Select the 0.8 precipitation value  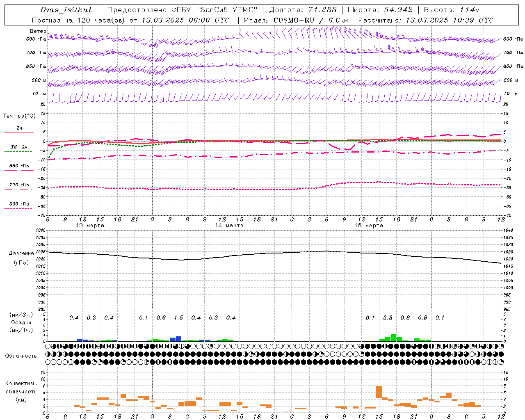pyautogui.click(x=405, y=318)
